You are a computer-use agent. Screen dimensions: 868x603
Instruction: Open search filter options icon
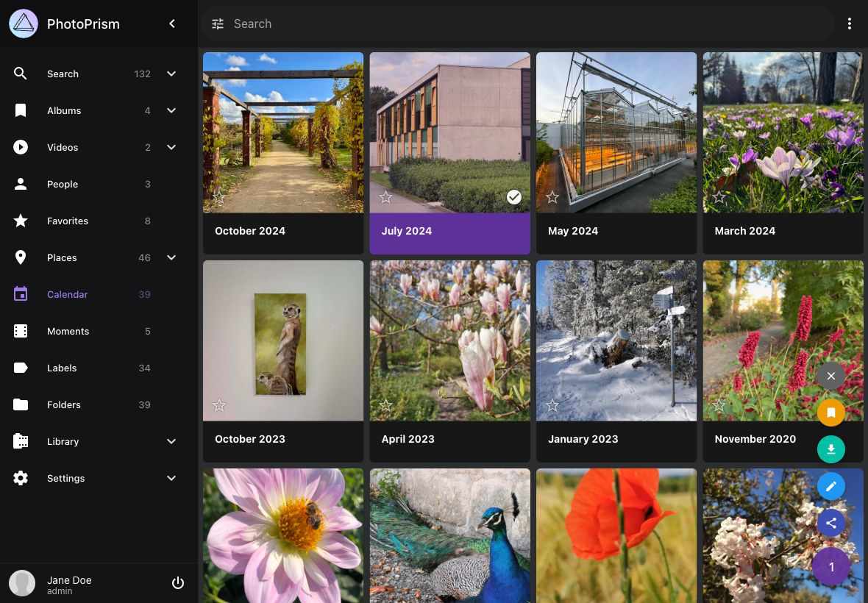[x=218, y=24]
